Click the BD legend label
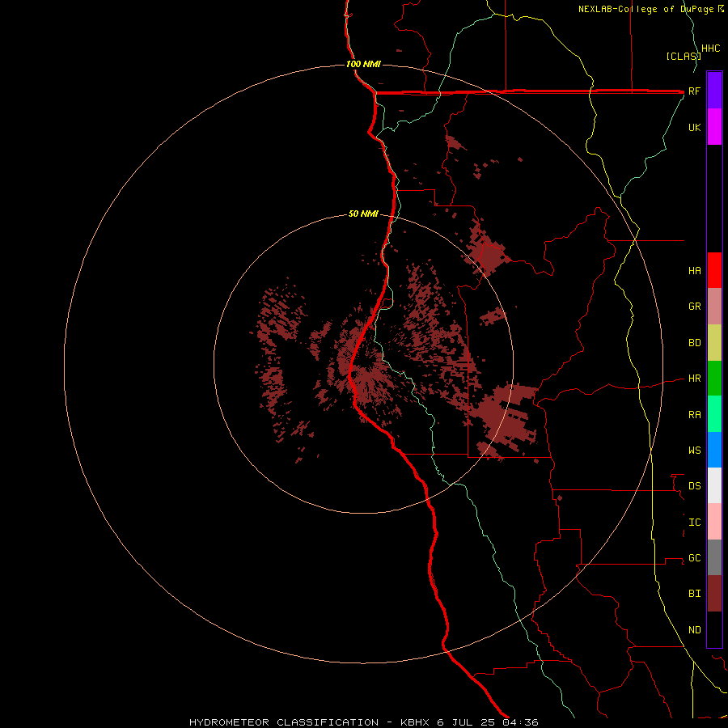Screen dimensions: 728x728 pyautogui.click(x=695, y=343)
